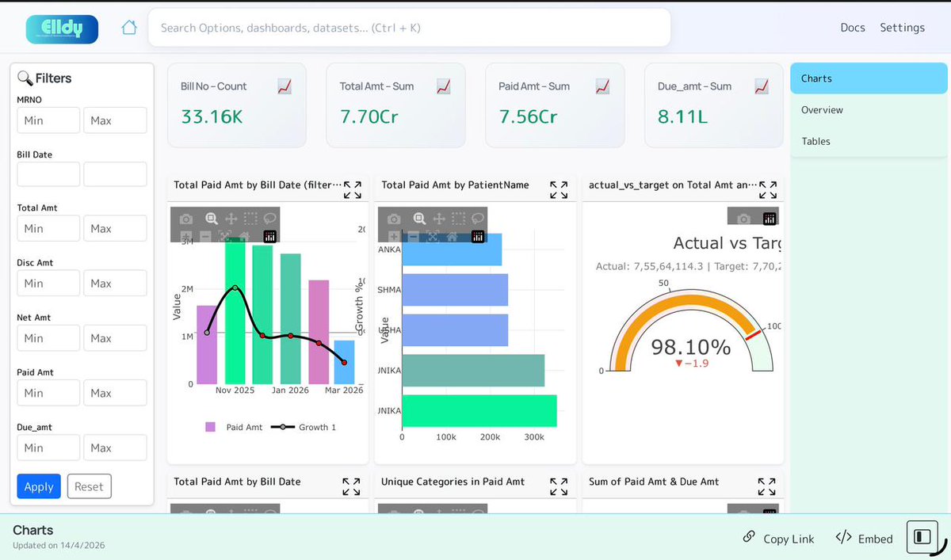
Task: Select pan tool on filtered Bill Date chart
Action: (231, 219)
